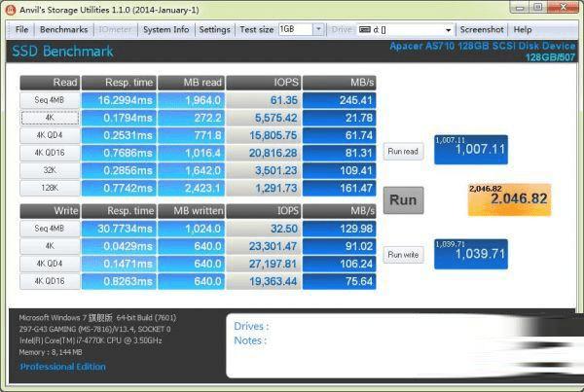Click the Memory 8,144 MB info line
584x392 pixels.
pyautogui.click(x=51, y=352)
